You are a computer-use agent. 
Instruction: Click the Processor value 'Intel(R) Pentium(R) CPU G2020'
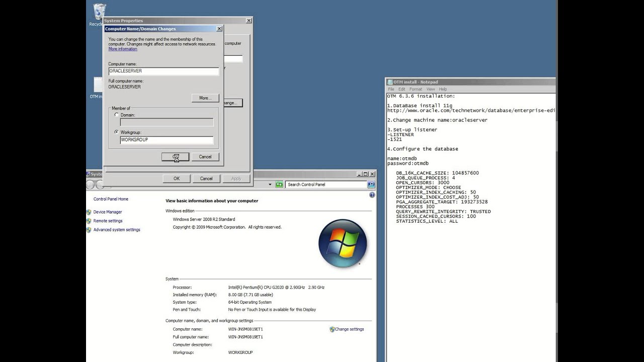click(276, 288)
